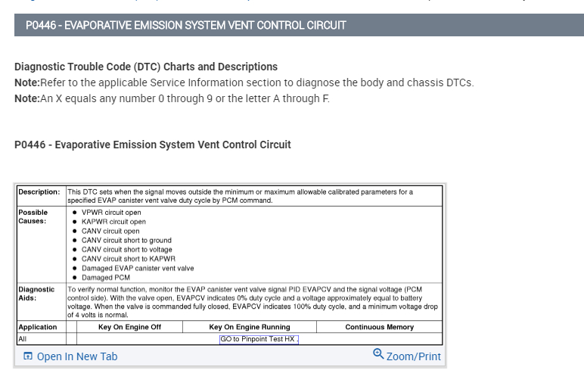The image size is (584, 392).
Task: Select the Diagnostic Aids row label
Action: tap(37, 294)
